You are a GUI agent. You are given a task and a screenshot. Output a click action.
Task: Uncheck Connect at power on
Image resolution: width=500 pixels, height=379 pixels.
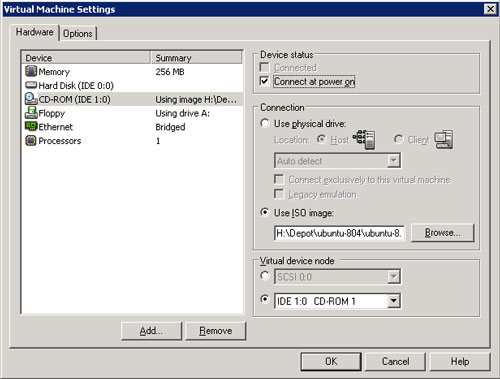pos(264,81)
